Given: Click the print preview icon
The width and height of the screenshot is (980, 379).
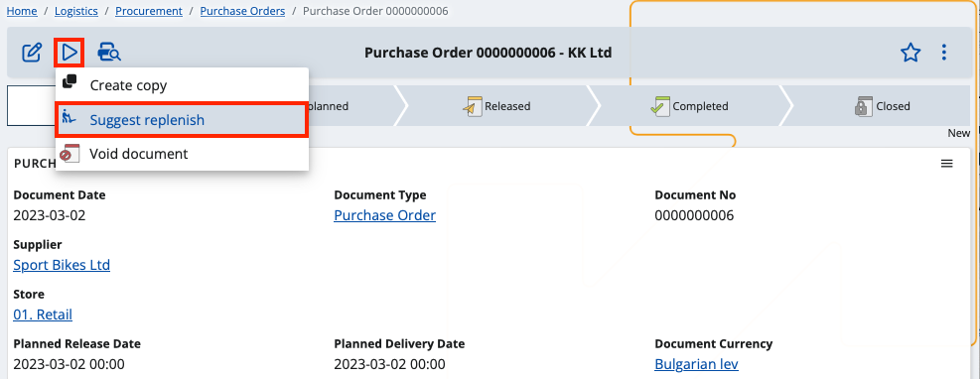Looking at the screenshot, I should click(x=109, y=53).
